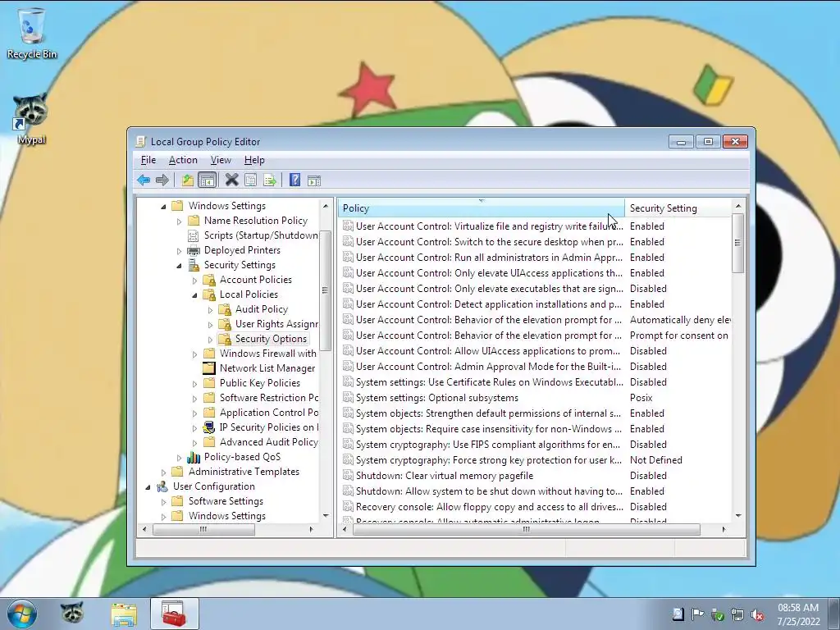Collapse the Security Settings node

[179, 265]
